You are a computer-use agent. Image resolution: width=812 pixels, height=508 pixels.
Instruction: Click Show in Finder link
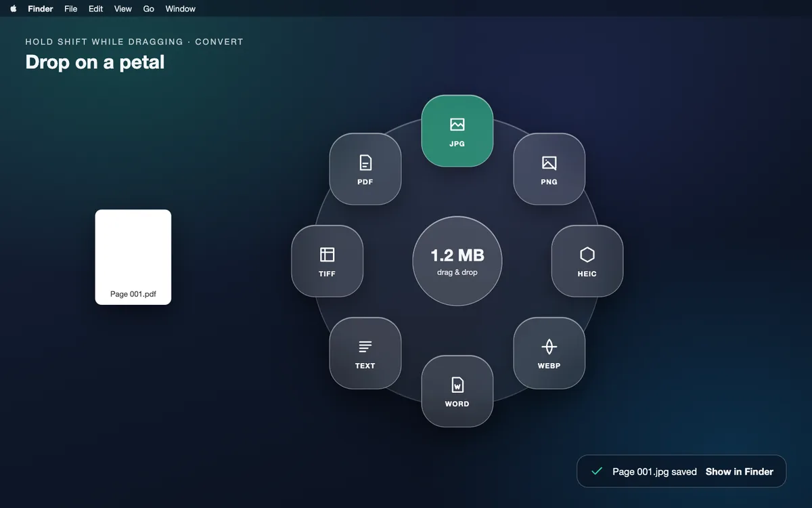pyautogui.click(x=740, y=471)
